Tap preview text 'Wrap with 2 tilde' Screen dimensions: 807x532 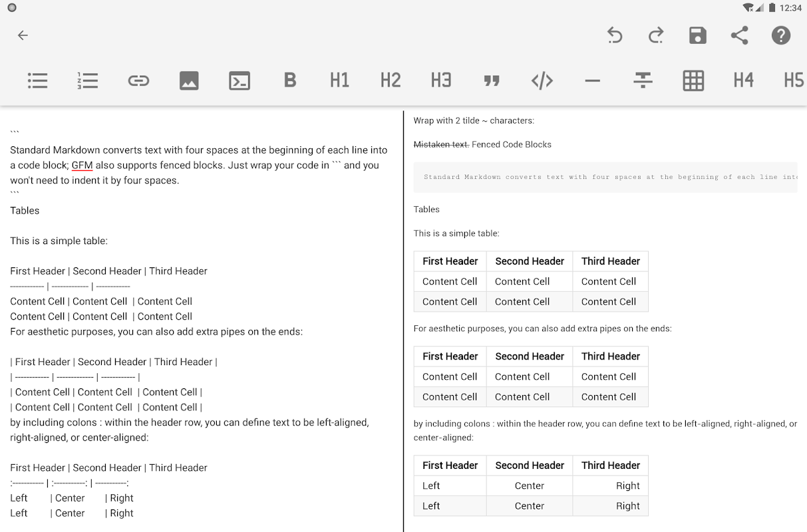coord(474,120)
